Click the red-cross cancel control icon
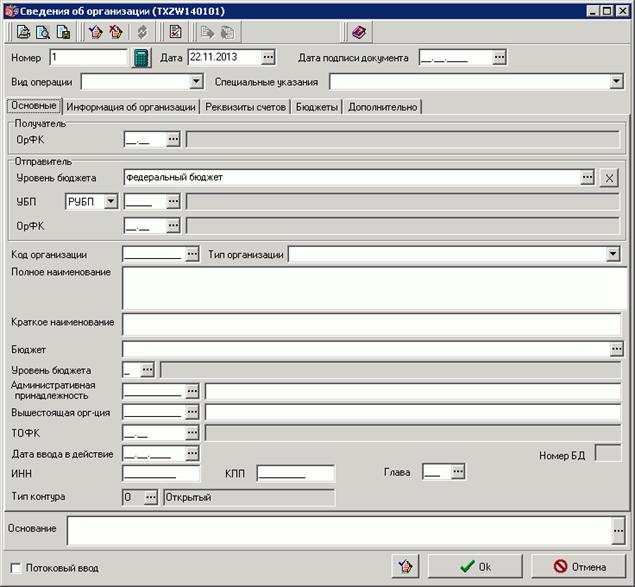The width and height of the screenshot is (635, 587). 116,32
